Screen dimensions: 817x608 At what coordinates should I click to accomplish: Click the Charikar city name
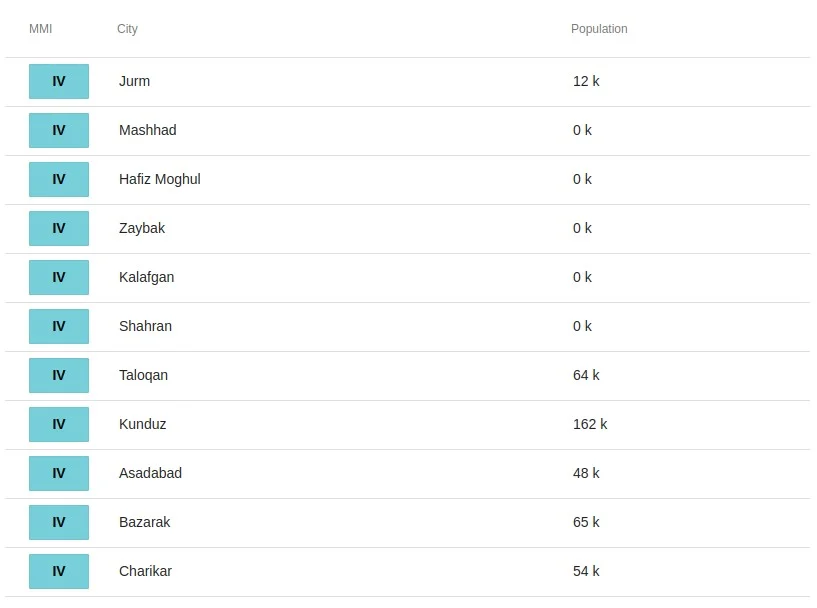click(145, 571)
